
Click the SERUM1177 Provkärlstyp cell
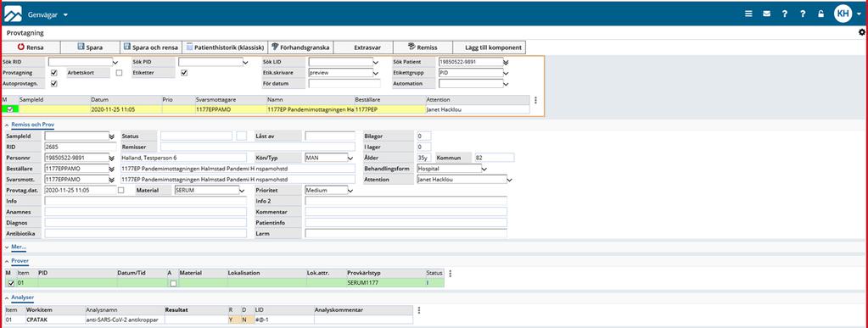pyautogui.click(x=385, y=283)
